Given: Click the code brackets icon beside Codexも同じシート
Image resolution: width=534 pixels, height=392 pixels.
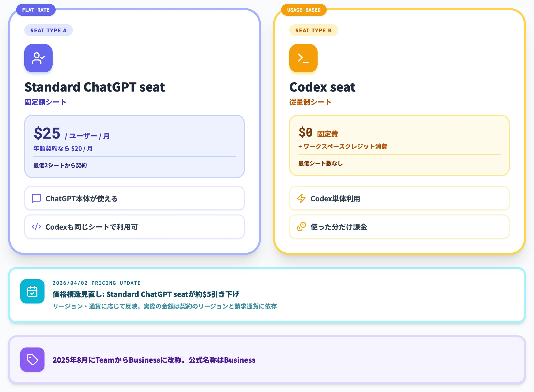Looking at the screenshot, I should (36, 227).
